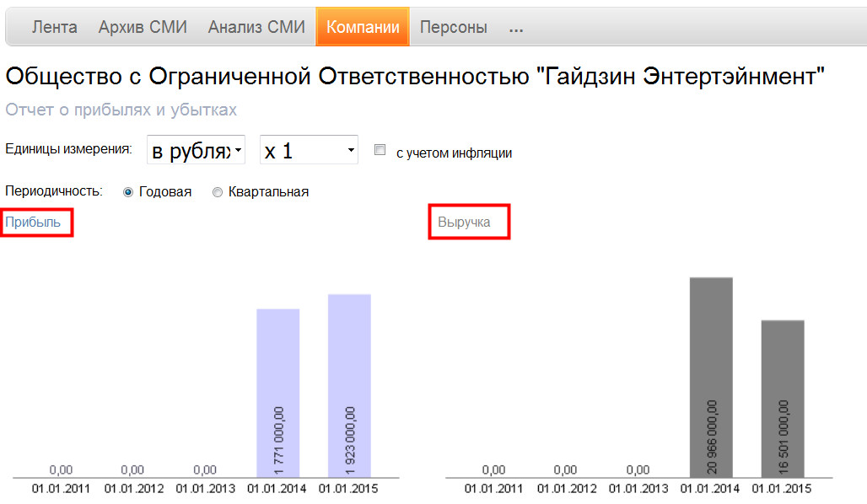This screenshot has width=867, height=504.
Task: Open the Персоны tab
Action: pos(454,26)
